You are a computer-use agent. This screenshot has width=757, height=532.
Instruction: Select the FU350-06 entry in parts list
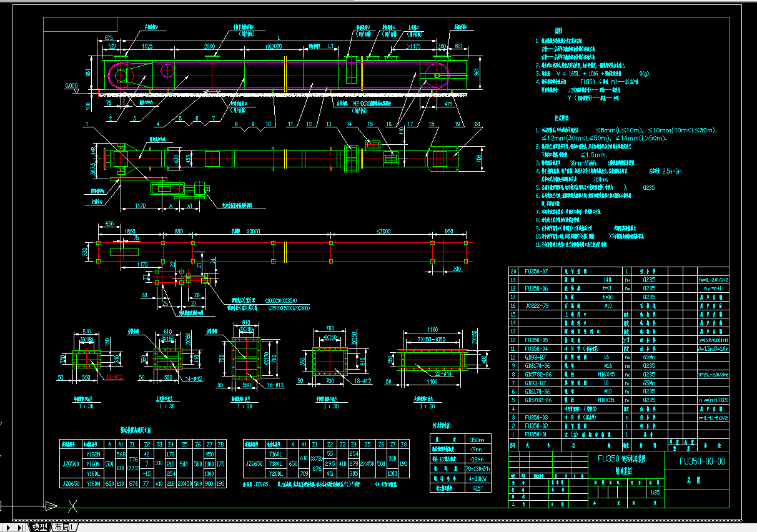pyautogui.click(x=536, y=288)
